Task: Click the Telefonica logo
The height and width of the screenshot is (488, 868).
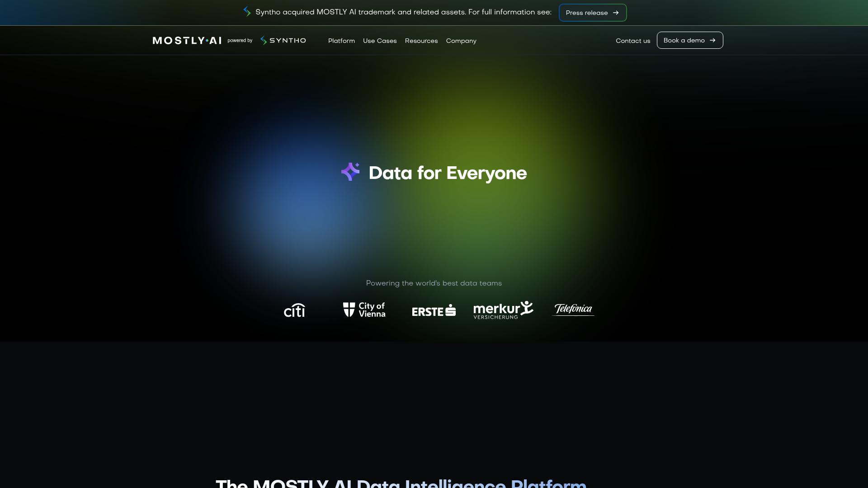Action: click(x=573, y=309)
